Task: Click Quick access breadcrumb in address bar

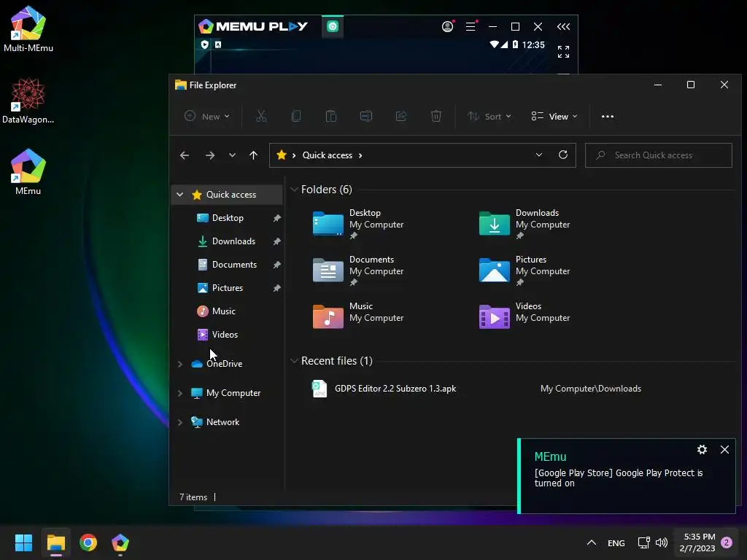Action: 328,155
